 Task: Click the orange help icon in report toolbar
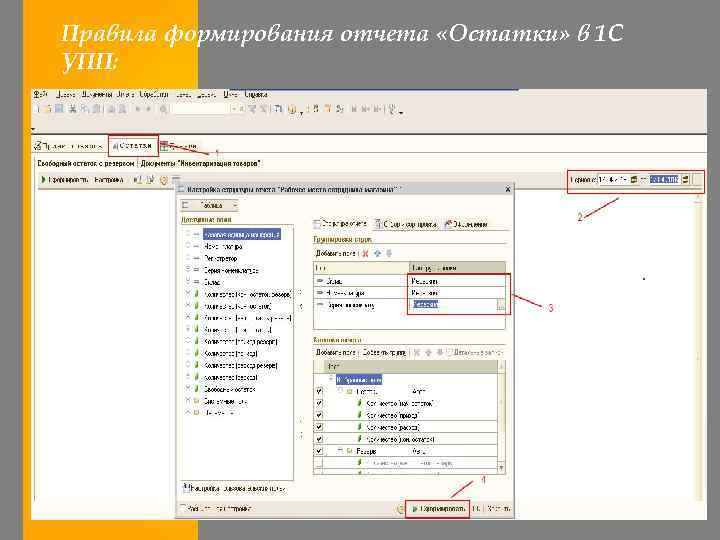click(x=163, y=180)
